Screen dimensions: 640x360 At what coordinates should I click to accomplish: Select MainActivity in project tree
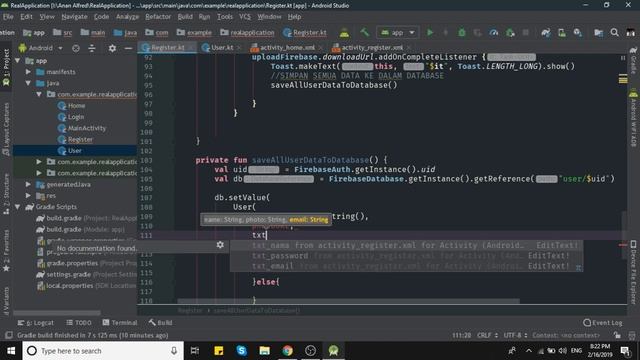tap(87, 128)
